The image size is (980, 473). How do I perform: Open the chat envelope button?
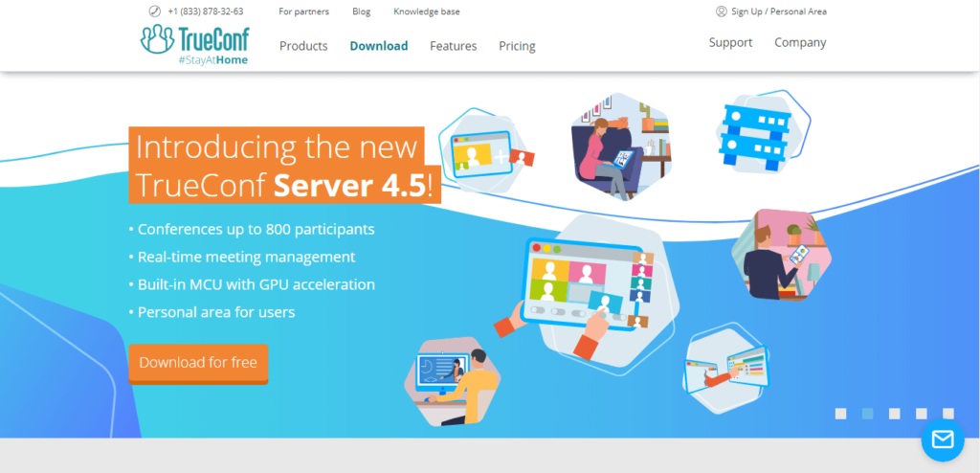(x=943, y=439)
